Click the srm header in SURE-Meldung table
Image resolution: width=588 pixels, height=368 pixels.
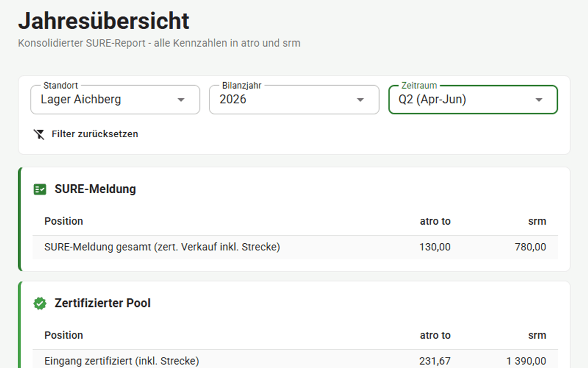click(537, 221)
